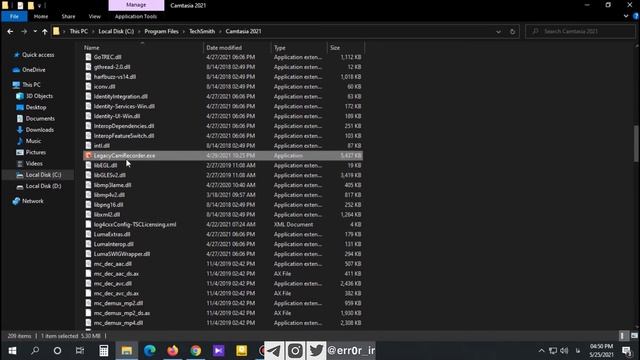Select OneDrive in navigation pane
Screen dimensions: 640x360
pos(33,70)
